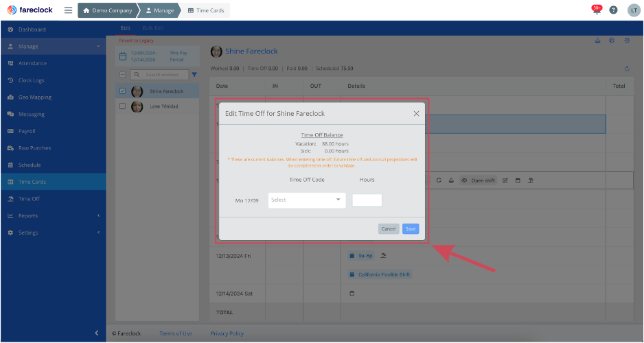Go to Demo Company breadcrumb
The image size is (644, 343).
tap(108, 11)
